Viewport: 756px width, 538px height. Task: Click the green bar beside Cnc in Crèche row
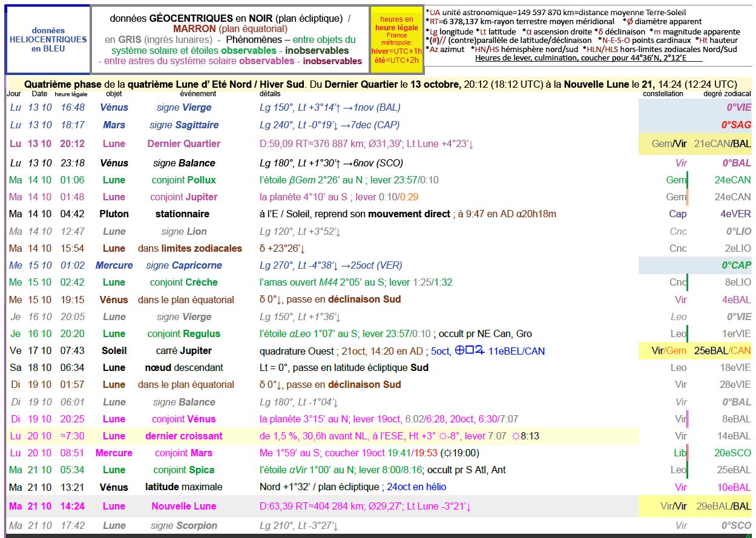click(x=687, y=282)
